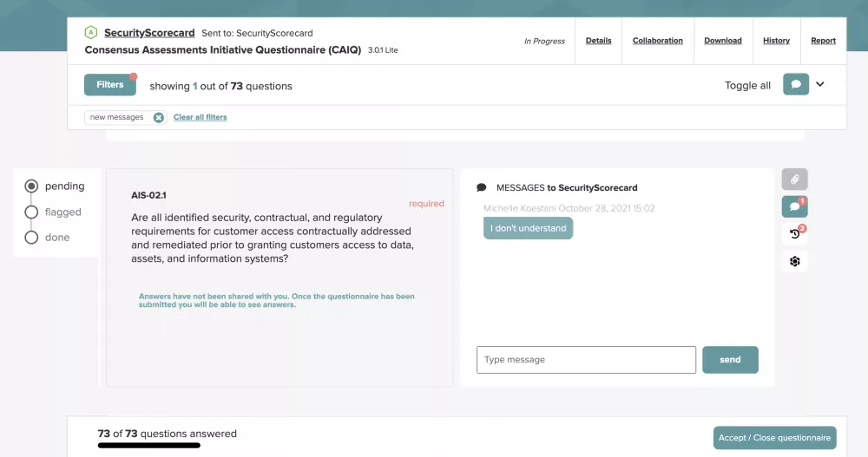Click the Toggle all label
The height and width of the screenshot is (457, 868).
pyautogui.click(x=747, y=85)
